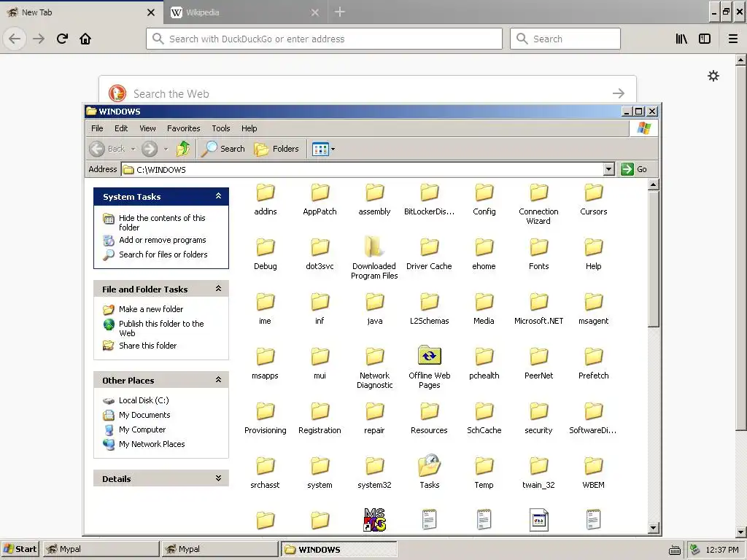
Task: Click the C:\WINDOWS address field
Action: coord(362,169)
